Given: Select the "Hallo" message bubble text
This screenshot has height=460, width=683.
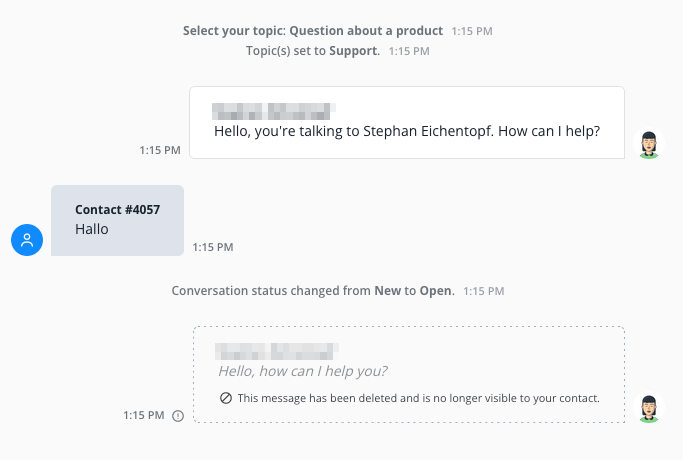Looking at the screenshot, I should point(92,229).
